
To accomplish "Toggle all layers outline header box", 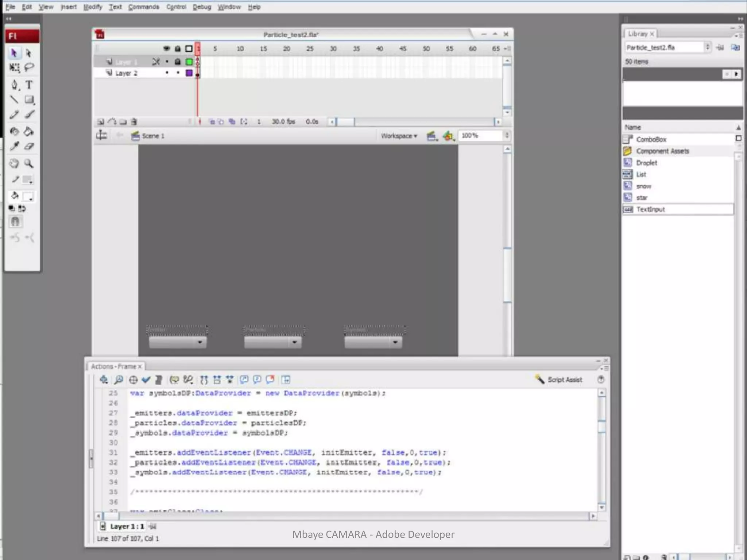I will (189, 48).
